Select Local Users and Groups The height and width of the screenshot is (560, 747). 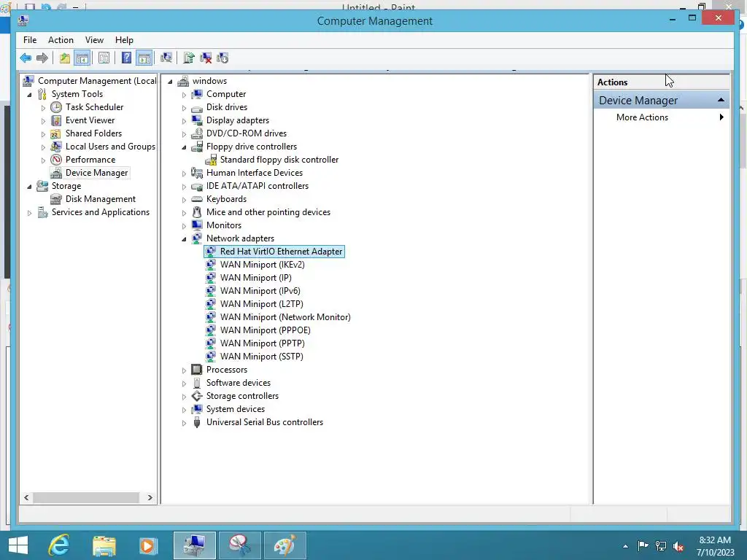click(x=110, y=147)
